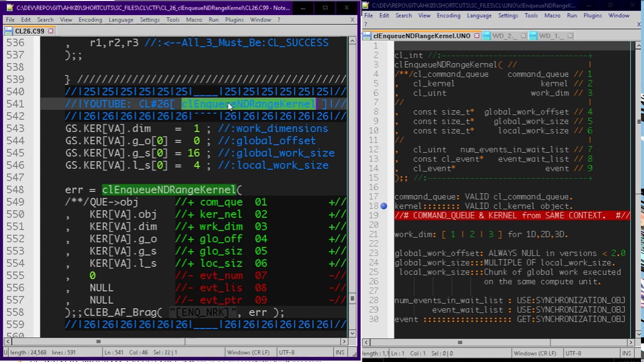Click line number 30 in right editor margin

point(373,319)
